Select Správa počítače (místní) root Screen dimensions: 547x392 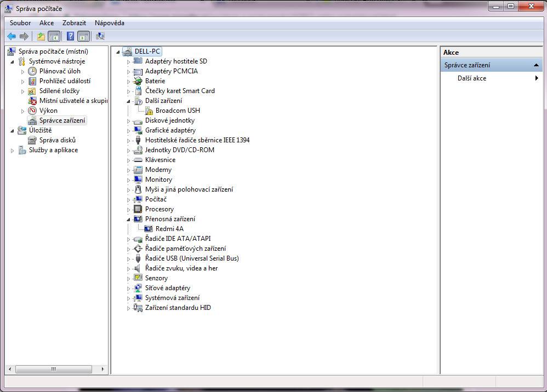pyautogui.click(x=53, y=51)
